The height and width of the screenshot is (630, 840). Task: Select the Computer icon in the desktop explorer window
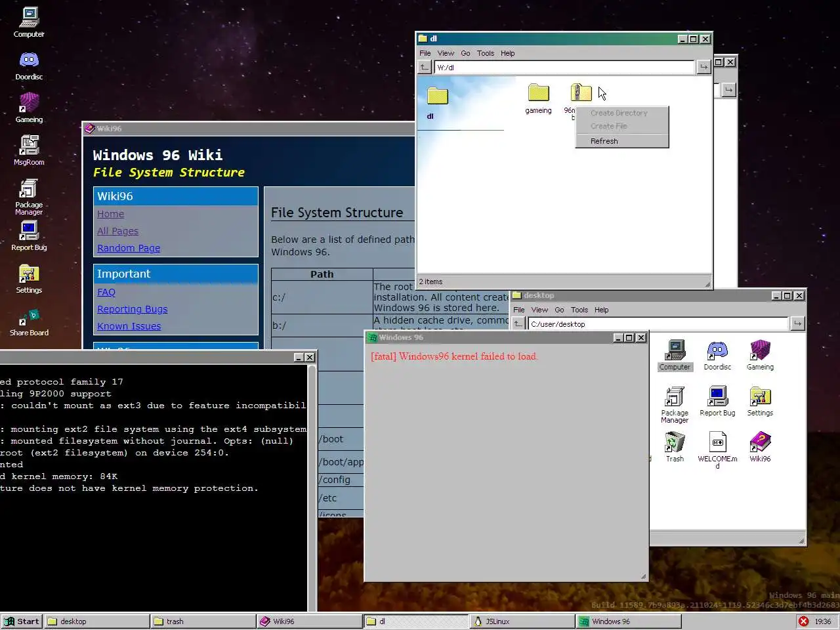[675, 356]
